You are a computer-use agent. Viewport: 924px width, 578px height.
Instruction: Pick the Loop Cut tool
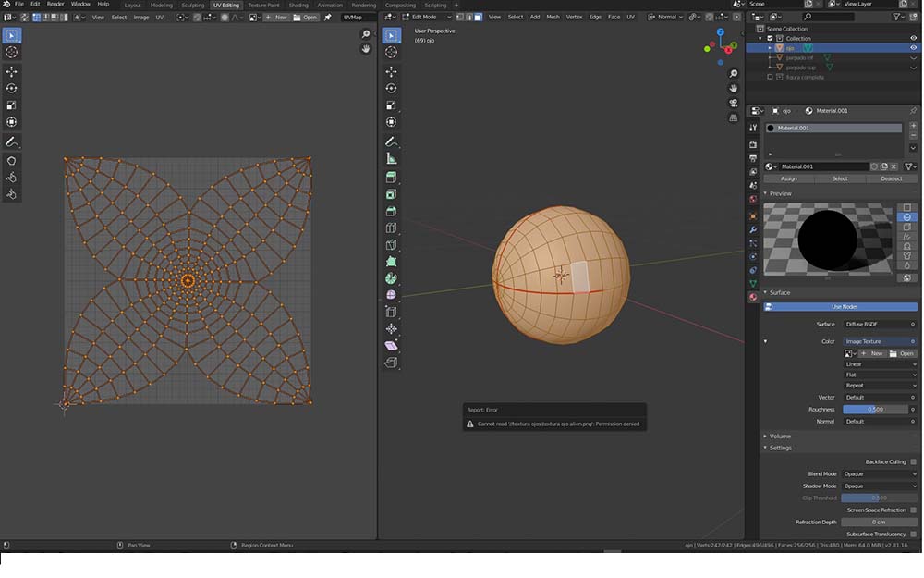click(391, 228)
